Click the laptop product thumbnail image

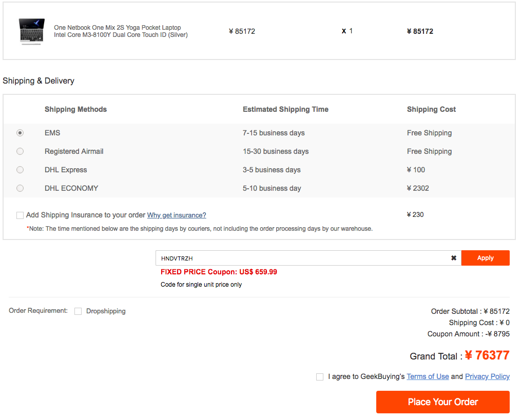pyautogui.click(x=31, y=31)
